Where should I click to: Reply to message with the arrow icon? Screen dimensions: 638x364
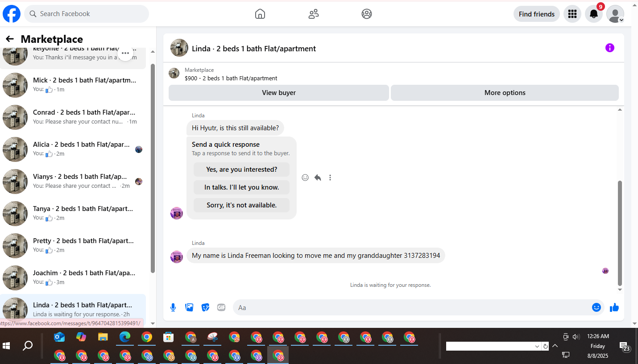[318, 178]
